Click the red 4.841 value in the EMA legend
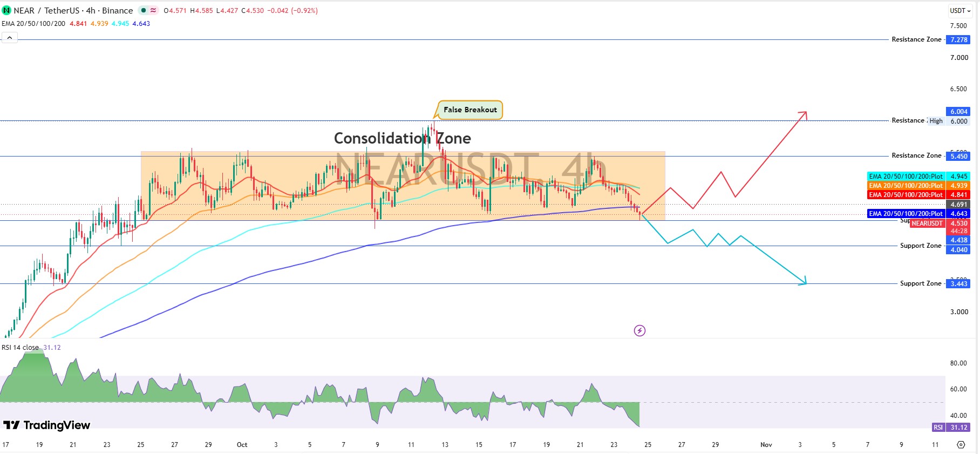Screen dimensions: 980x454 (78, 24)
